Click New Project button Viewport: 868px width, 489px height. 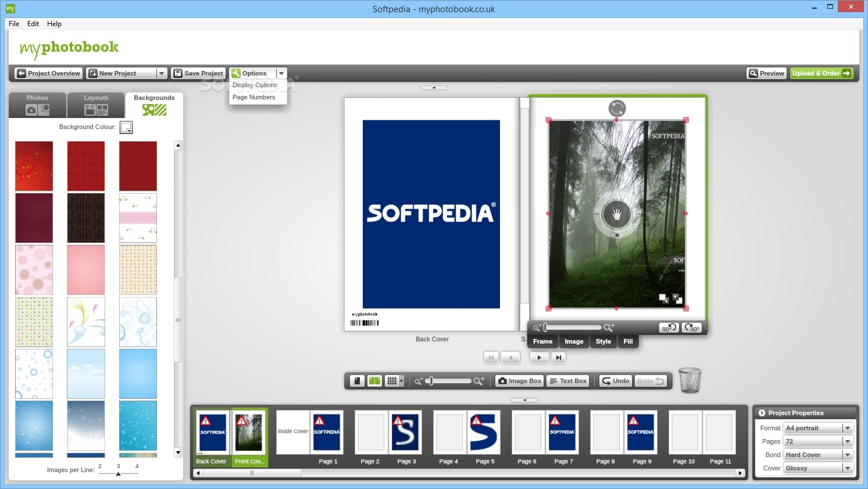coord(122,73)
